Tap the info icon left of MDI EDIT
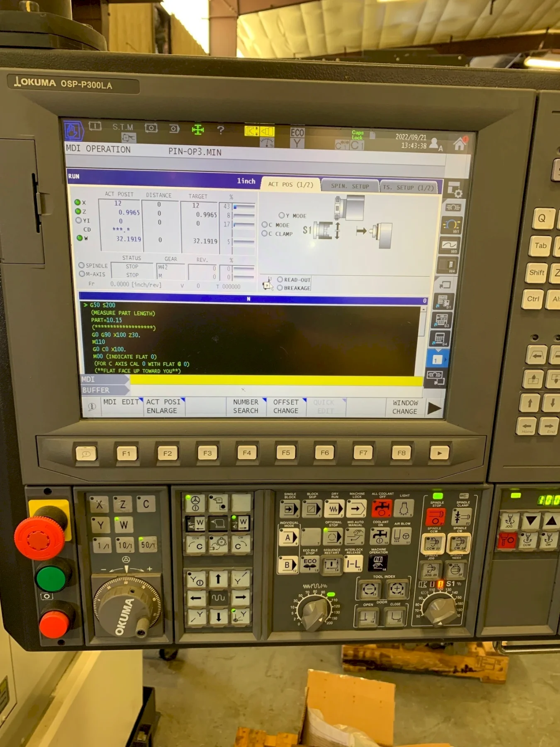This screenshot has height=747, width=560. pyautogui.click(x=92, y=406)
